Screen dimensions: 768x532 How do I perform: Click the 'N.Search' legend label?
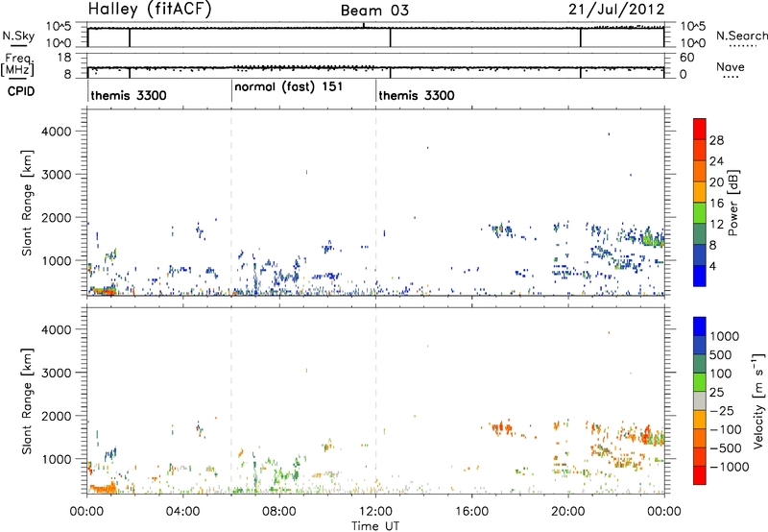coord(742,36)
